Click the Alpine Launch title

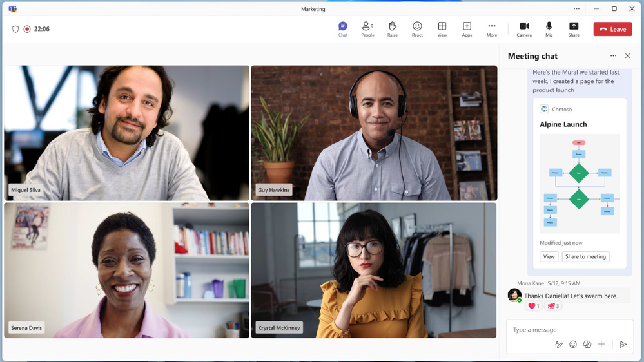[563, 124]
